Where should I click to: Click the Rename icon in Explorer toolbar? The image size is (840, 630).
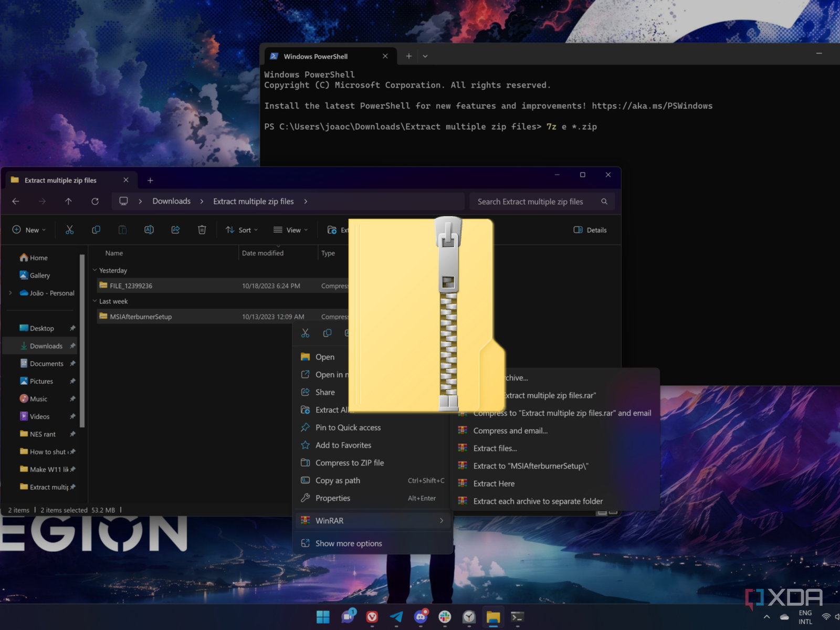coord(149,230)
